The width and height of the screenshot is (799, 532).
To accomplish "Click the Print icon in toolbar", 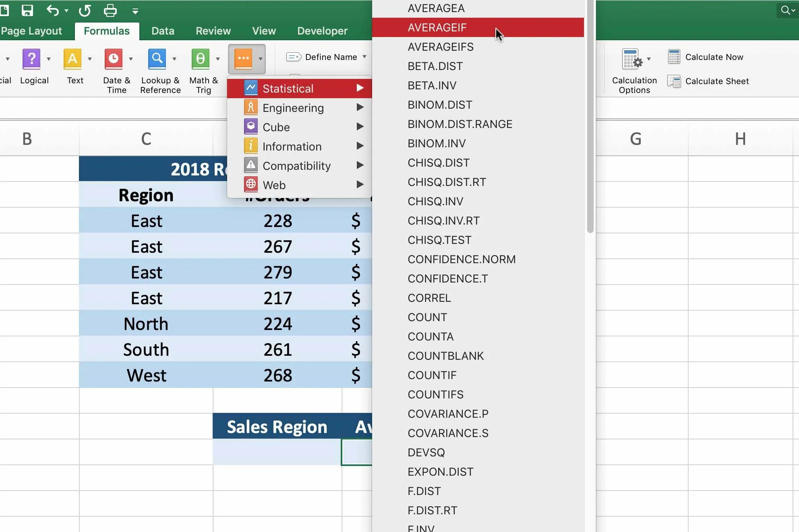I will coord(110,10).
